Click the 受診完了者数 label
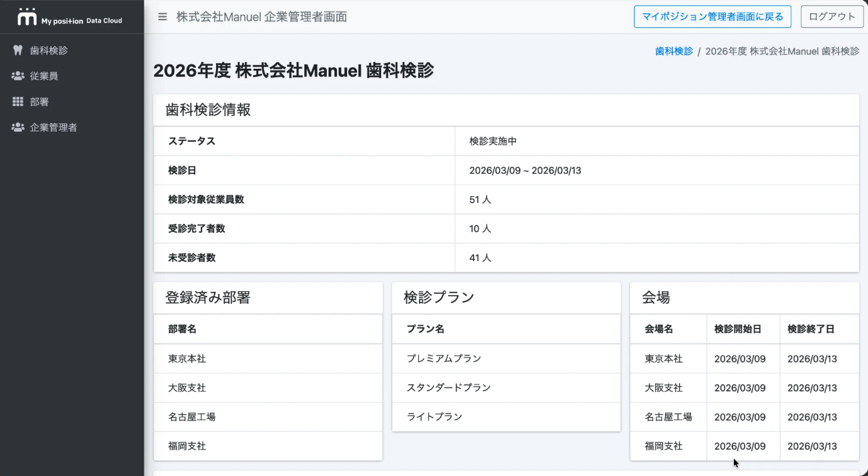 pos(197,228)
